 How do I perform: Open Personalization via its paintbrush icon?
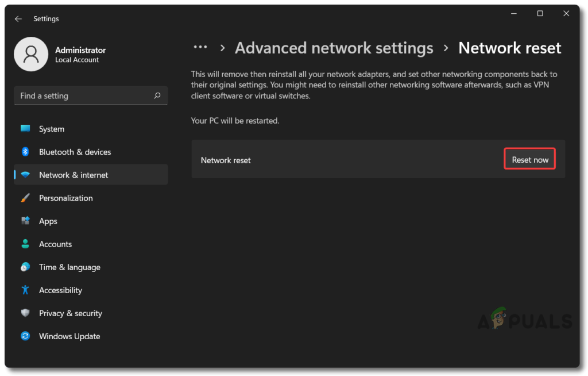25,198
